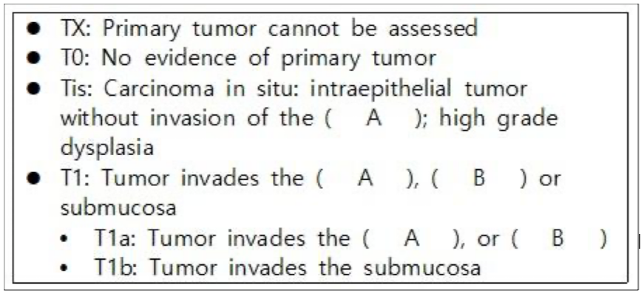Click the word 'dysplasia'
The image size is (644, 296).
click(106, 149)
